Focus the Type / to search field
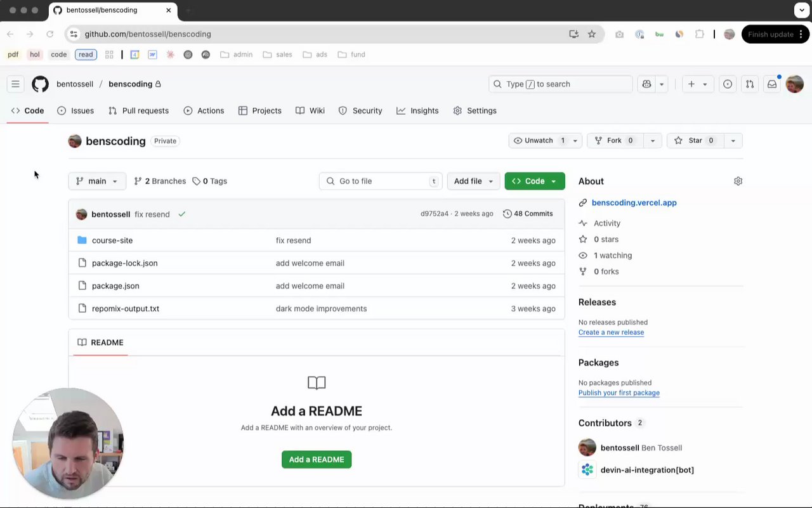This screenshot has width=812, height=508. (x=561, y=84)
